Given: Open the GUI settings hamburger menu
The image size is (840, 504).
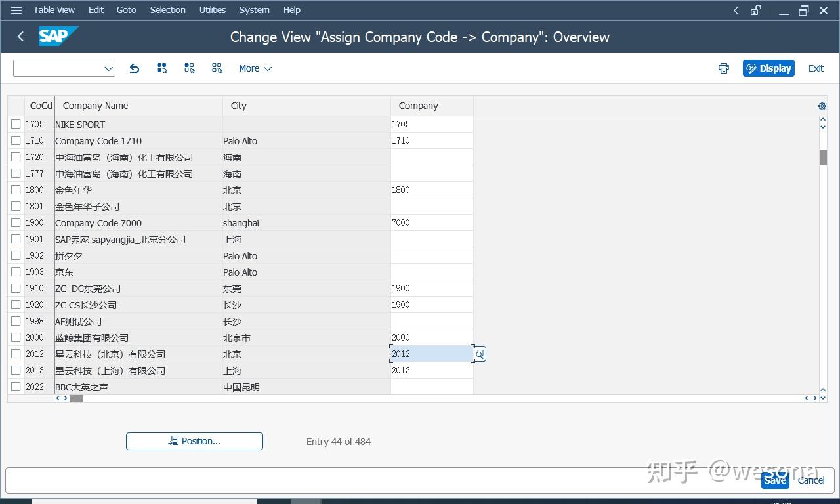Looking at the screenshot, I should coord(16,10).
